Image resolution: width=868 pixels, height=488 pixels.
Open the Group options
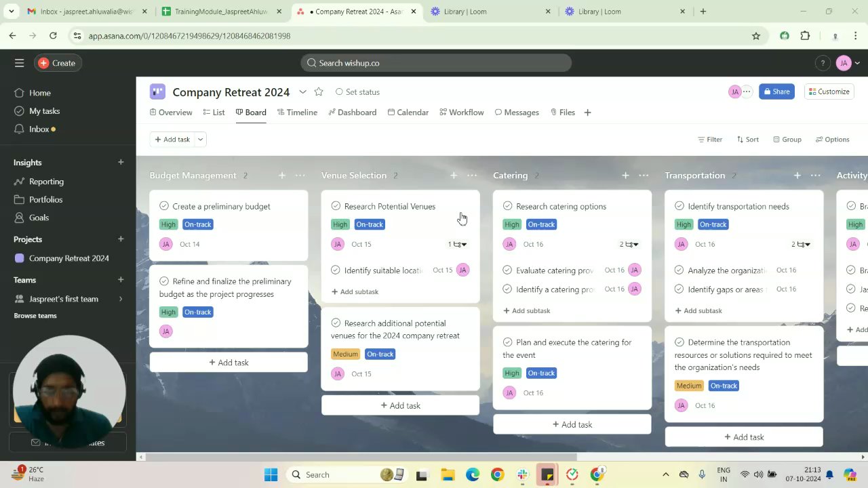(x=787, y=140)
